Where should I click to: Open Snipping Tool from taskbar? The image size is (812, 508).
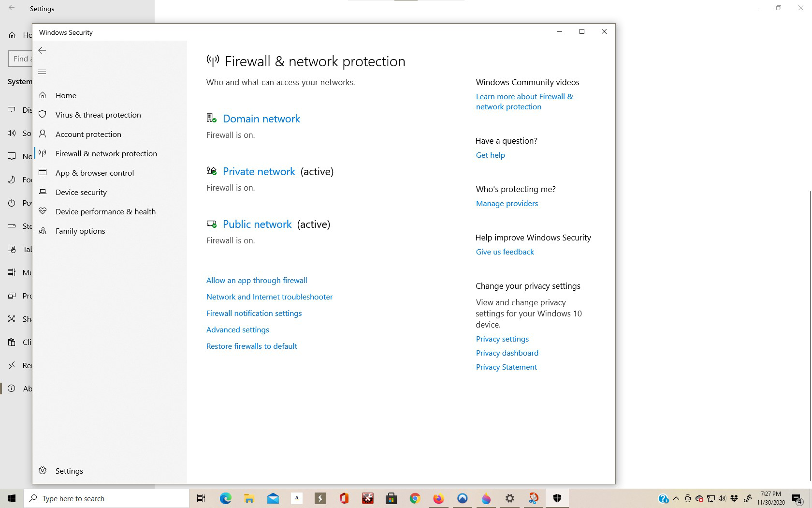pos(534,498)
